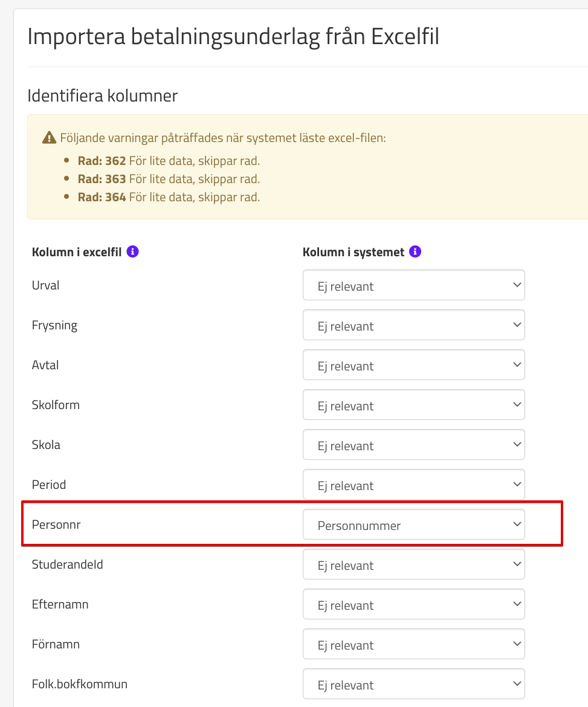The width and height of the screenshot is (588, 707).
Task: Expand the Efternamn column dropdown
Action: [x=413, y=605]
